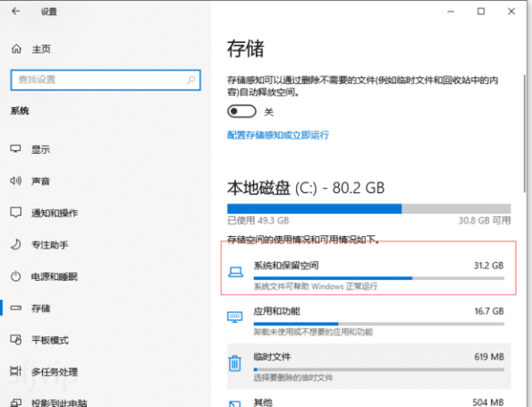The width and height of the screenshot is (532, 407).
Task: Open the 显示 settings page
Action: tap(41, 149)
